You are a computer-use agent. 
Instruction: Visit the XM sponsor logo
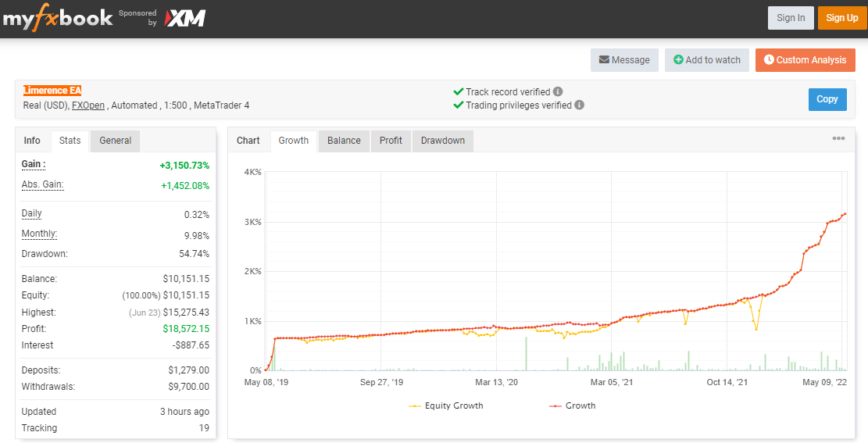pos(185,18)
